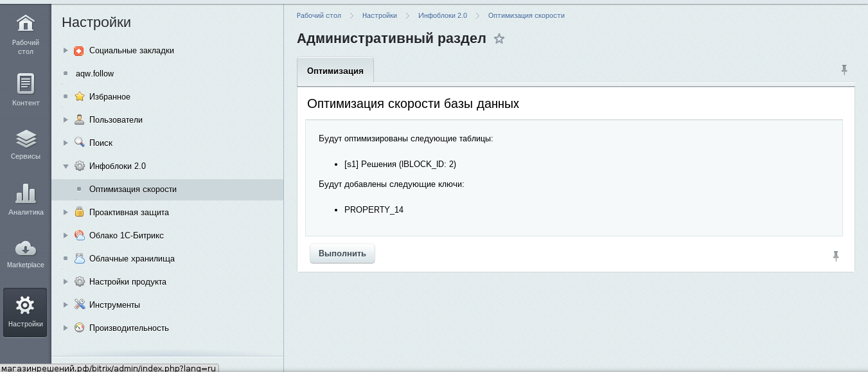Expand the Пользователи tree section
Image resolution: width=868 pixels, height=372 pixels.
[x=64, y=120]
